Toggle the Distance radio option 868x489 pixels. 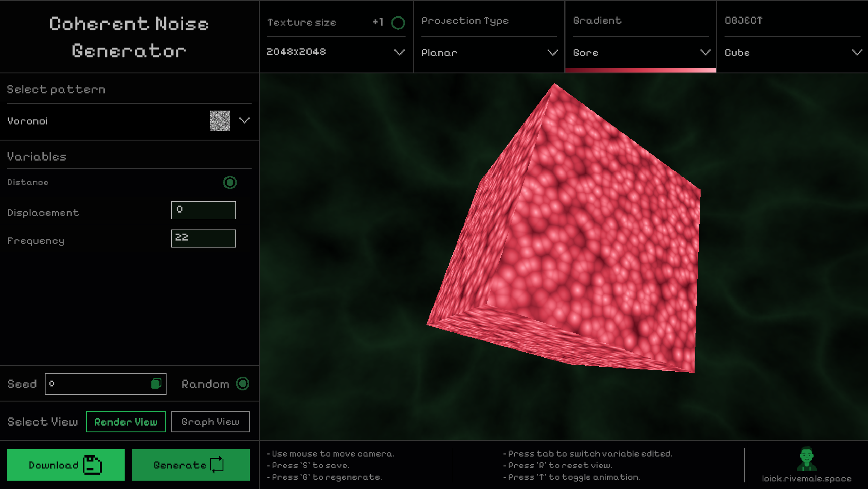coord(230,182)
